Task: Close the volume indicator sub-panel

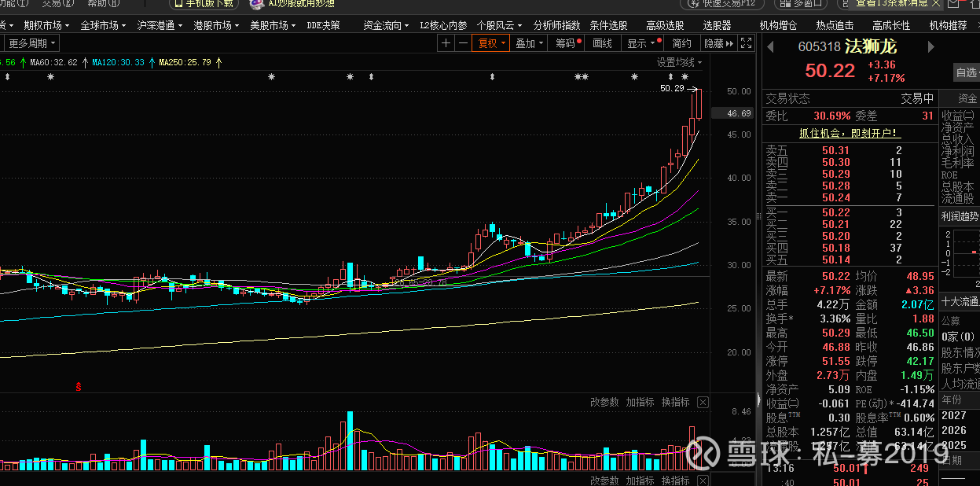Action: [703, 402]
